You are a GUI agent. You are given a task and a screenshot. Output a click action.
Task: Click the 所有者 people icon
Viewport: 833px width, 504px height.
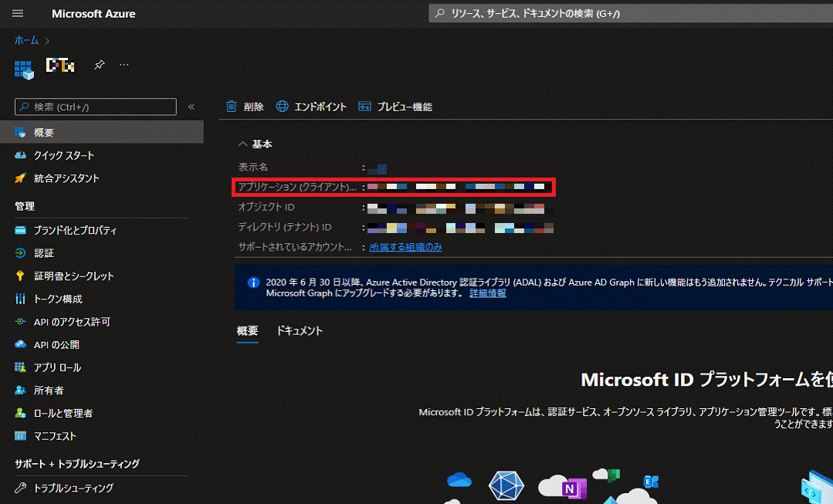(x=20, y=391)
